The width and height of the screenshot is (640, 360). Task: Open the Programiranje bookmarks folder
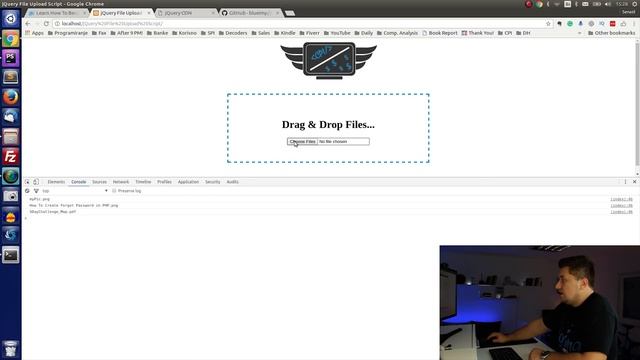coord(68,33)
